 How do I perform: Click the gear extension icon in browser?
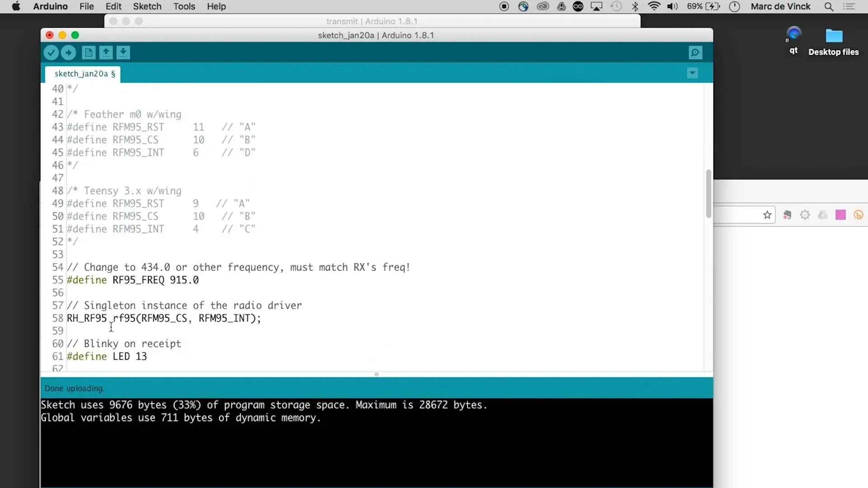click(805, 215)
